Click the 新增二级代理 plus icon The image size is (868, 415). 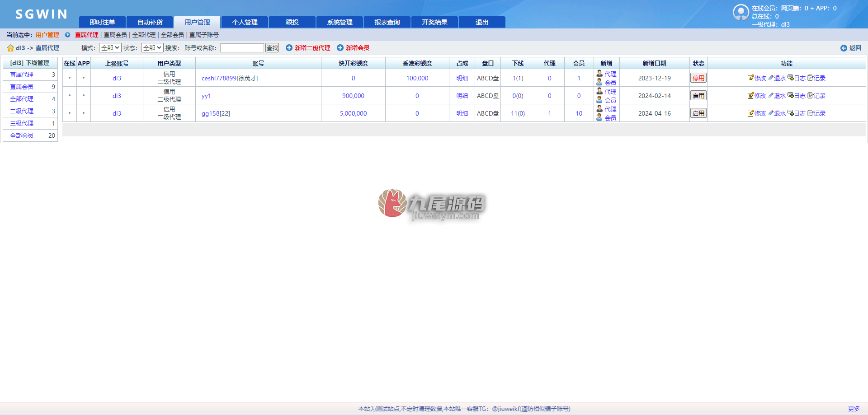289,48
